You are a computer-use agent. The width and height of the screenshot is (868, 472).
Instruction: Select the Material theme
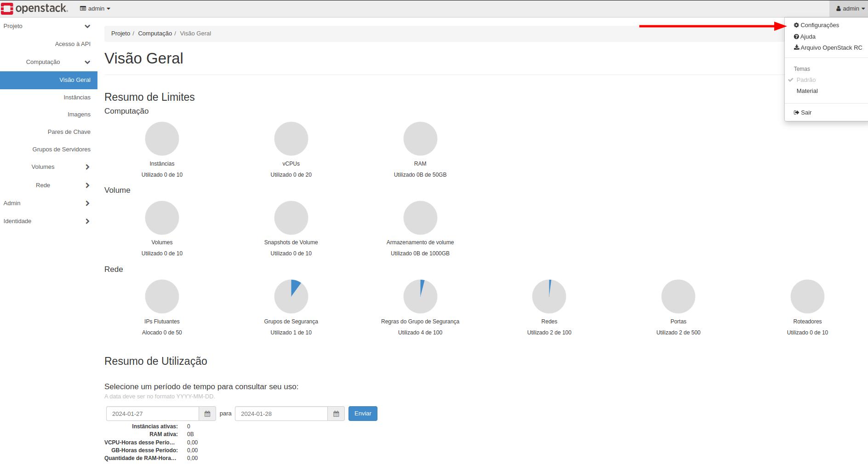click(x=807, y=91)
